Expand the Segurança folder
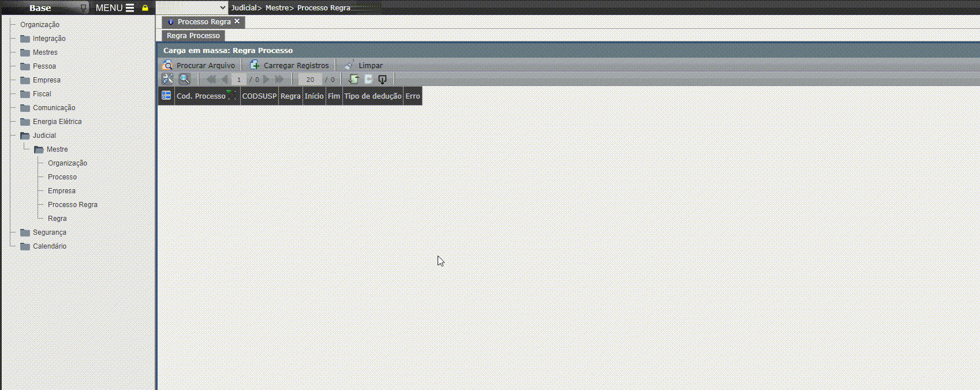The width and height of the screenshot is (980, 390). pyautogui.click(x=25, y=232)
